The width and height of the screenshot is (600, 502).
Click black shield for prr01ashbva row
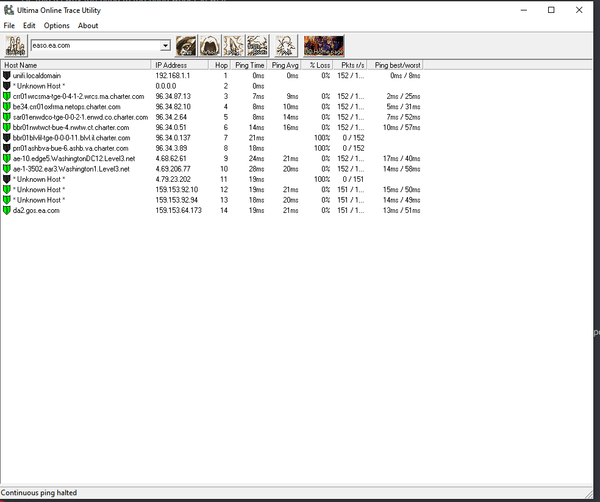pyautogui.click(x=7, y=148)
